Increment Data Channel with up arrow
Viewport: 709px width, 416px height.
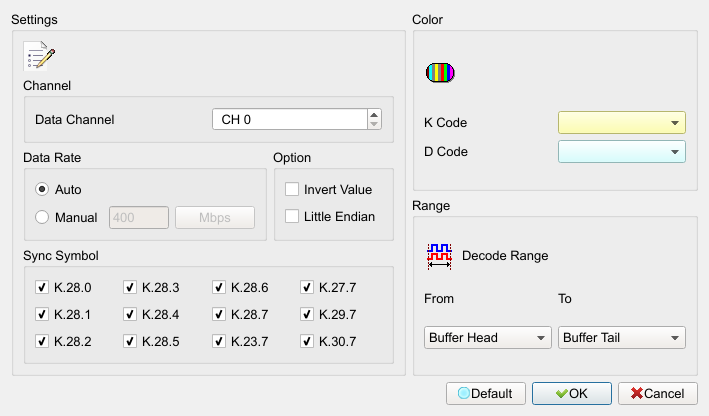pyautogui.click(x=374, y=115)
